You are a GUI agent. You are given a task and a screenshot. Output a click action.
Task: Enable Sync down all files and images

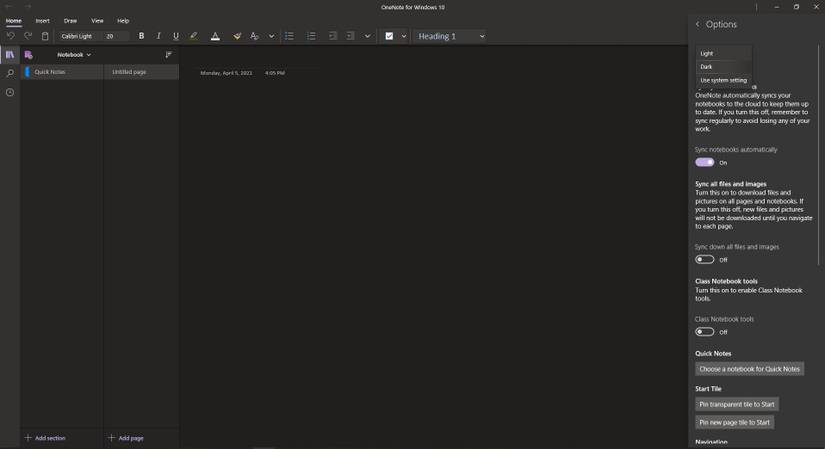pos(705,260)
